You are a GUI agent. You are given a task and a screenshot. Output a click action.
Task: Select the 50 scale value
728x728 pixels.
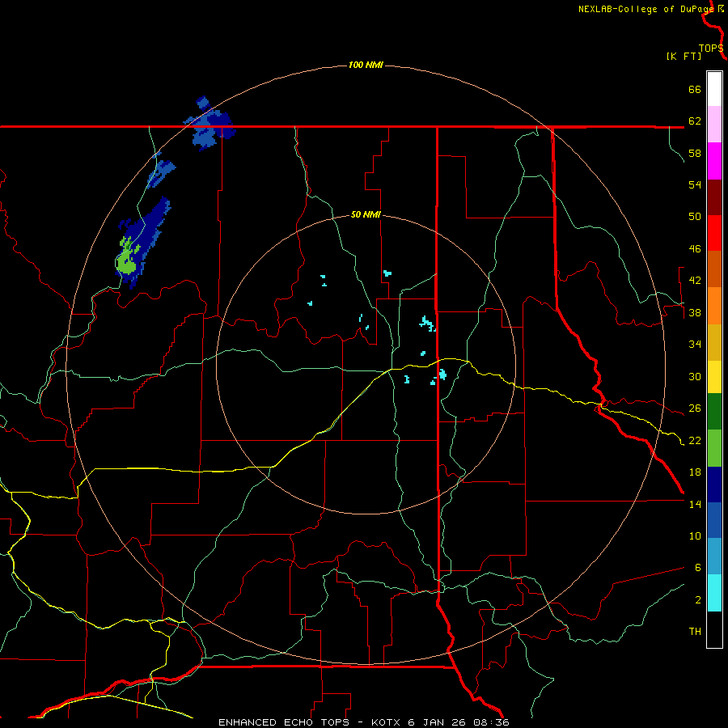pos(695,216)
